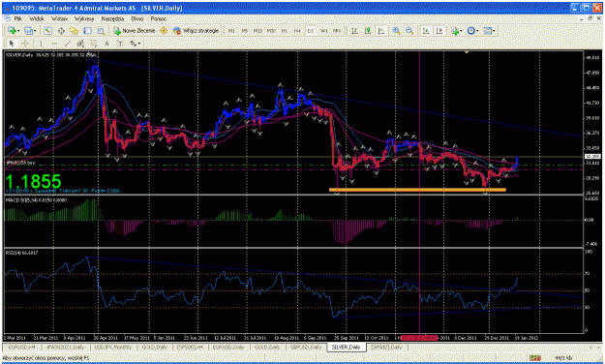Switch to M15 timeframe

click(x=257, y=30)
